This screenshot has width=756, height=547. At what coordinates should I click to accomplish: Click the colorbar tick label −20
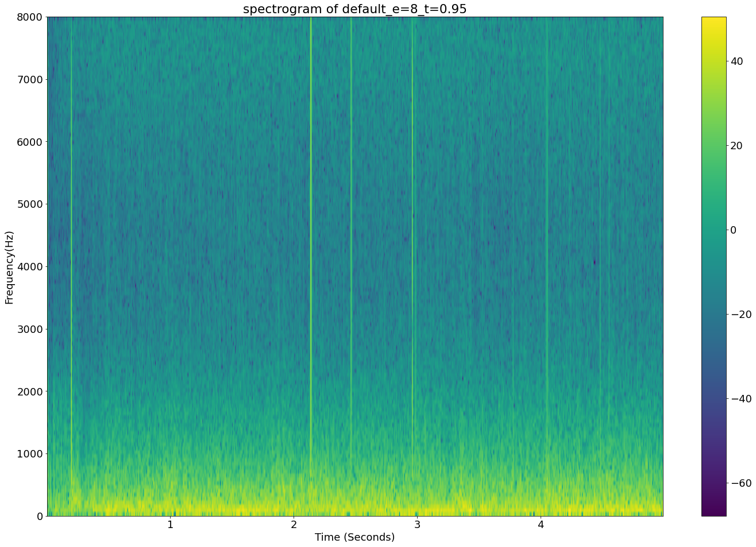(740, 314)
